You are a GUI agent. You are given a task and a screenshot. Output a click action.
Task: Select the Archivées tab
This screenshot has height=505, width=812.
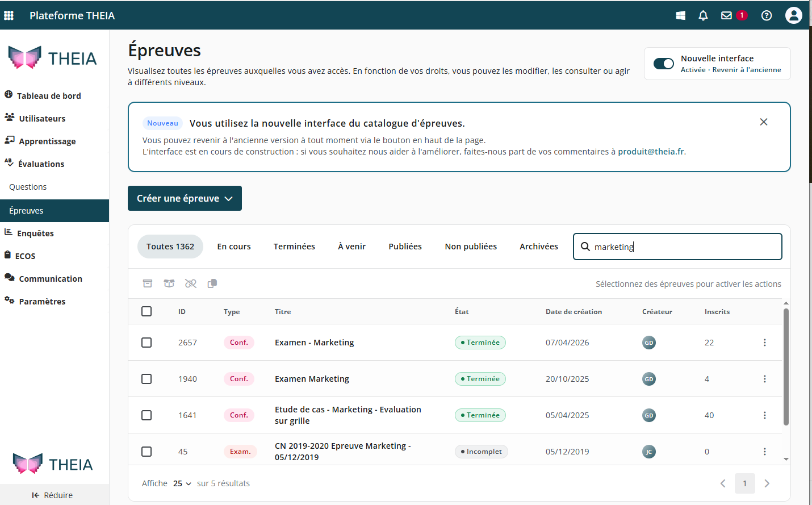click(539, 247)
